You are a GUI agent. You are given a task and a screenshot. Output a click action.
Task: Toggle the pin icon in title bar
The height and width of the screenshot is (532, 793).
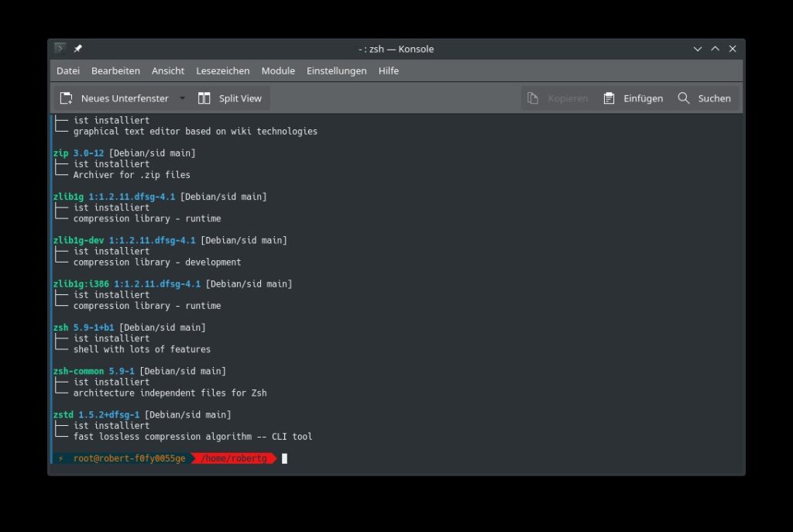coord(77,49)
